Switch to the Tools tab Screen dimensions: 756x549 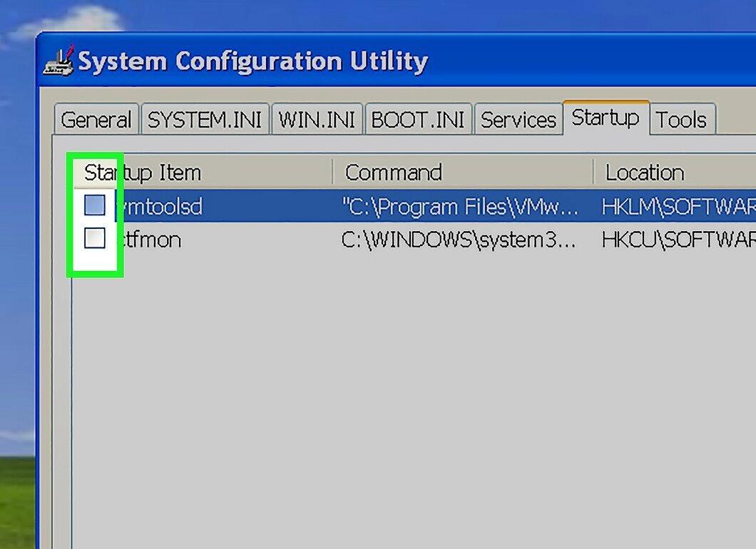click(682, 119)
